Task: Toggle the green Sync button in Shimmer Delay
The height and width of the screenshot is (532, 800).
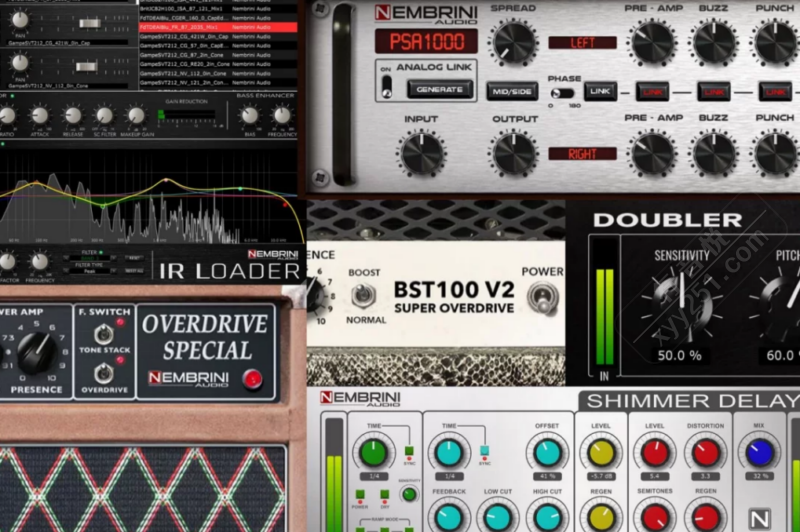Action: (x=409, y=451)
